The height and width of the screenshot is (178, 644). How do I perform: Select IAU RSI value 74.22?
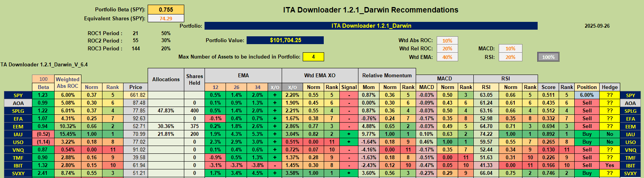click(x=486, y=134)
